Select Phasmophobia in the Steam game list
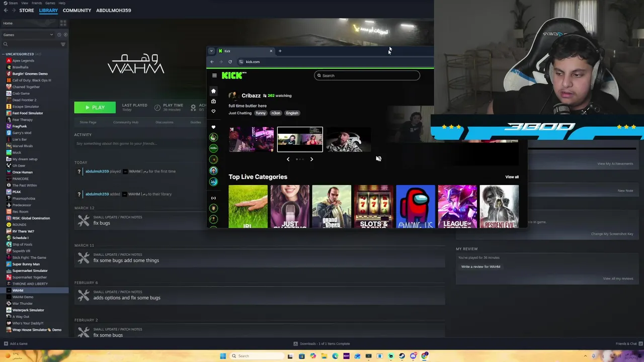This screenshot has height=362, width=644. click(24, 199)
